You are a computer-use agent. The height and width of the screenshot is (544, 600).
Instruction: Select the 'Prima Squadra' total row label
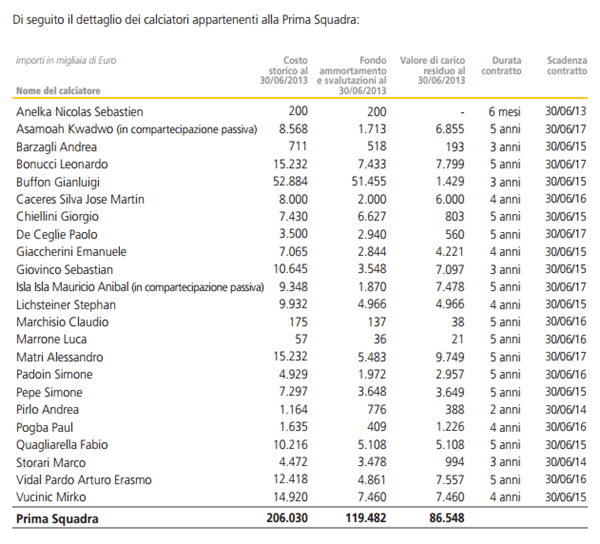point(59,520)
